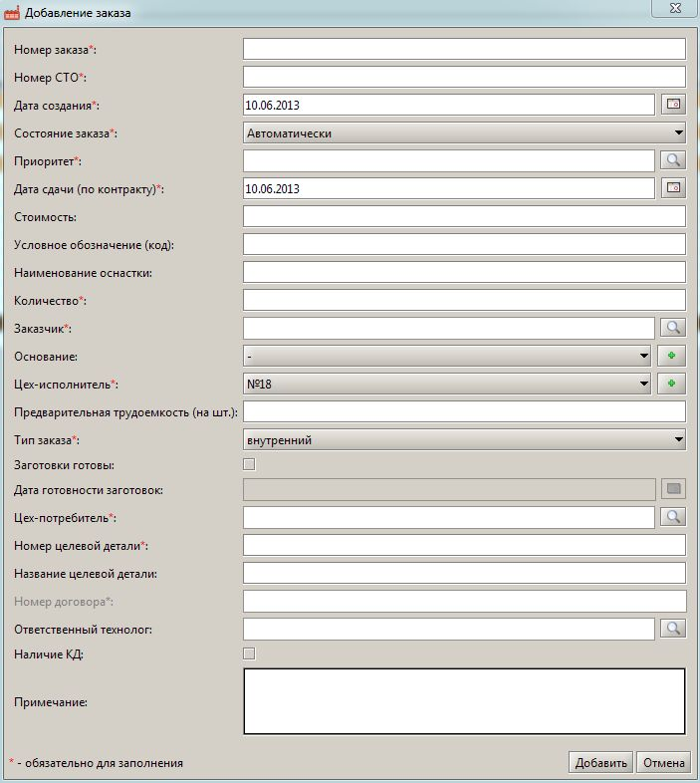Focus the Наименование оснастки input field
The height and width of the screenshot is (783, 700).
tap(464, 273)
